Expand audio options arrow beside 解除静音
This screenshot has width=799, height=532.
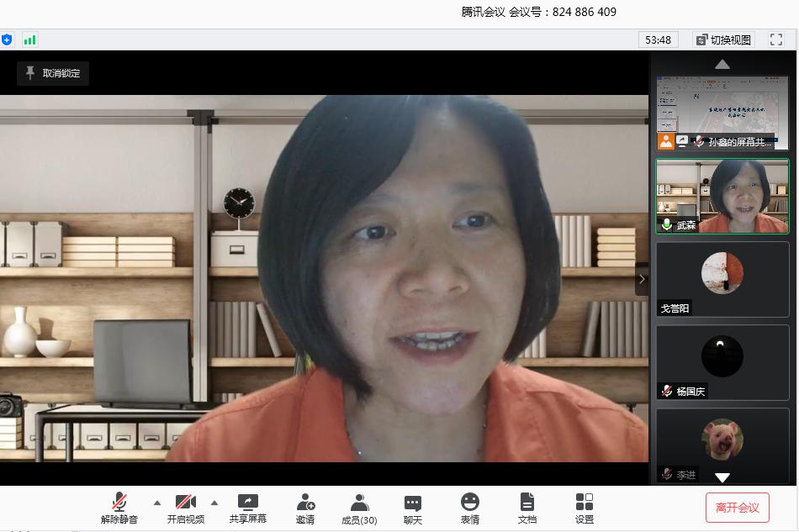[x=157, y=503]
